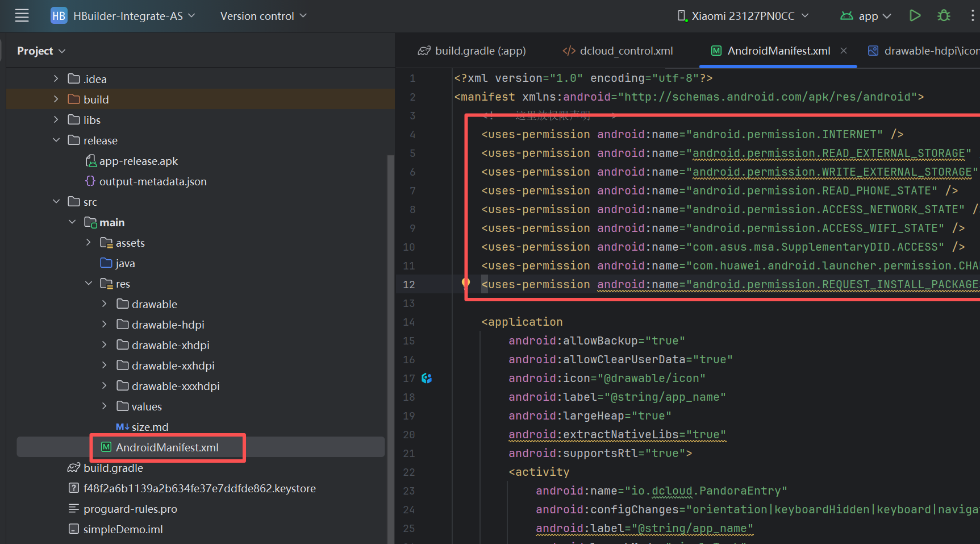980x544 pixels.
Task: Click the INTERNET permission line
Action: click(693, 134)
